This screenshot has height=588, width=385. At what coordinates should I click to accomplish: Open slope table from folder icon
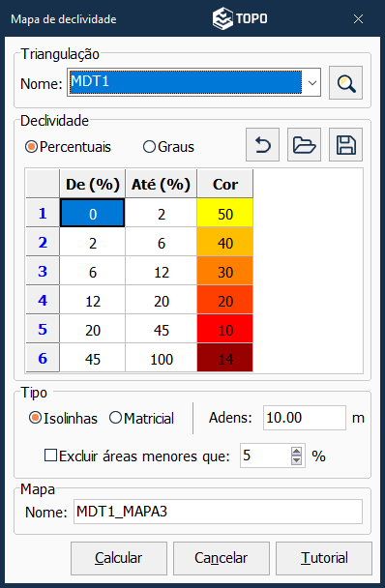[304, 145]
